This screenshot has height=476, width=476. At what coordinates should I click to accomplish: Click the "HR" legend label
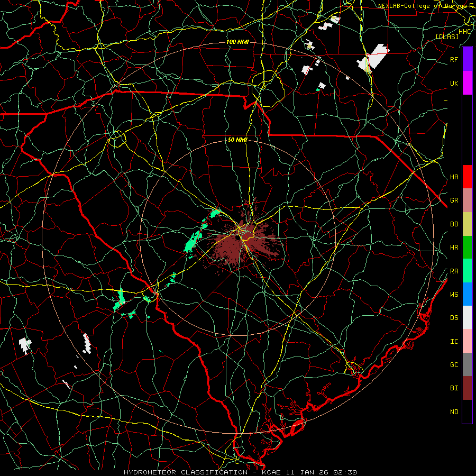pyautogui.click(x=454, y=248)
